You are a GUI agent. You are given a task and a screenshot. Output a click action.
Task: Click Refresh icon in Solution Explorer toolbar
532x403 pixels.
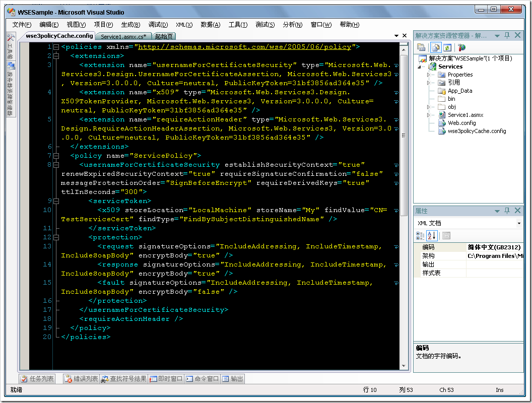pos(447,47)
